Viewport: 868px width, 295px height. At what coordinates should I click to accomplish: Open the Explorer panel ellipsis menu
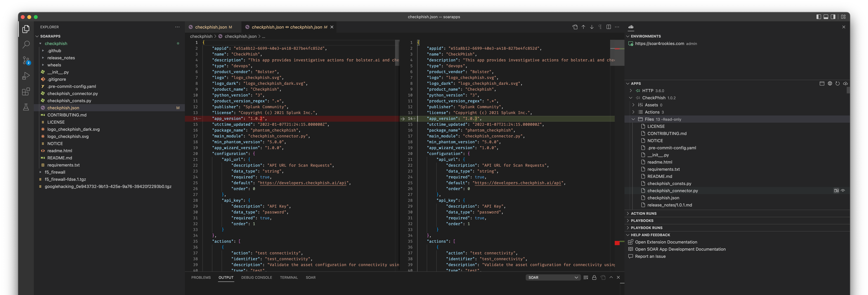(x=177, y=27)
